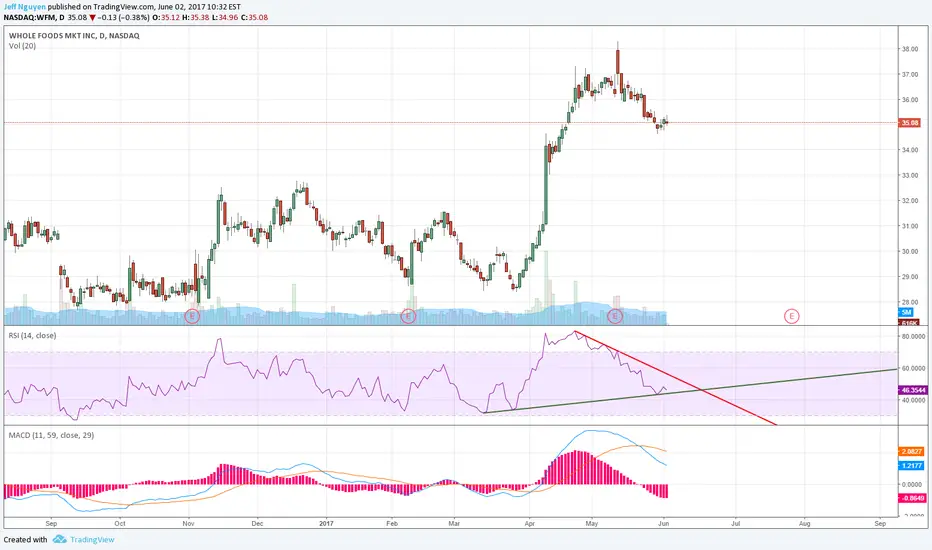Click the O:35.12 open value

click(166, 18)
